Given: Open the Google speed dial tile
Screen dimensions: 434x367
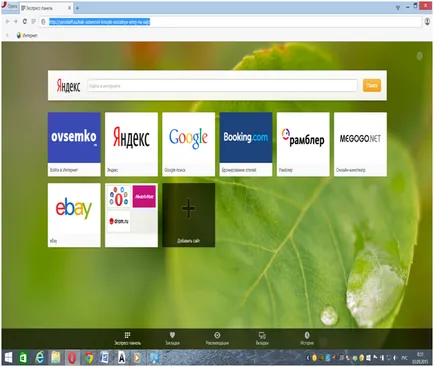Looking at the screenshot, I should pos(188,144).
